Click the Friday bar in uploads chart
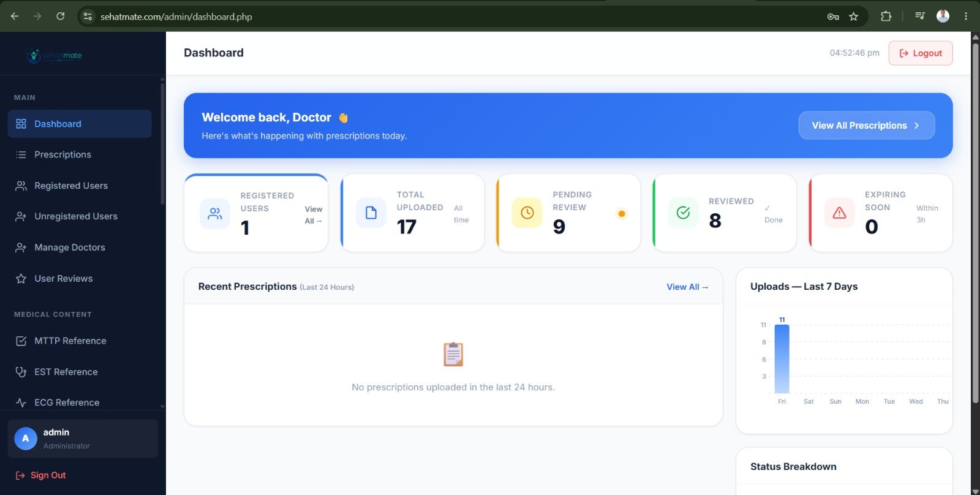The width and height of the screenshot is (980, 495). coord(782,359)
